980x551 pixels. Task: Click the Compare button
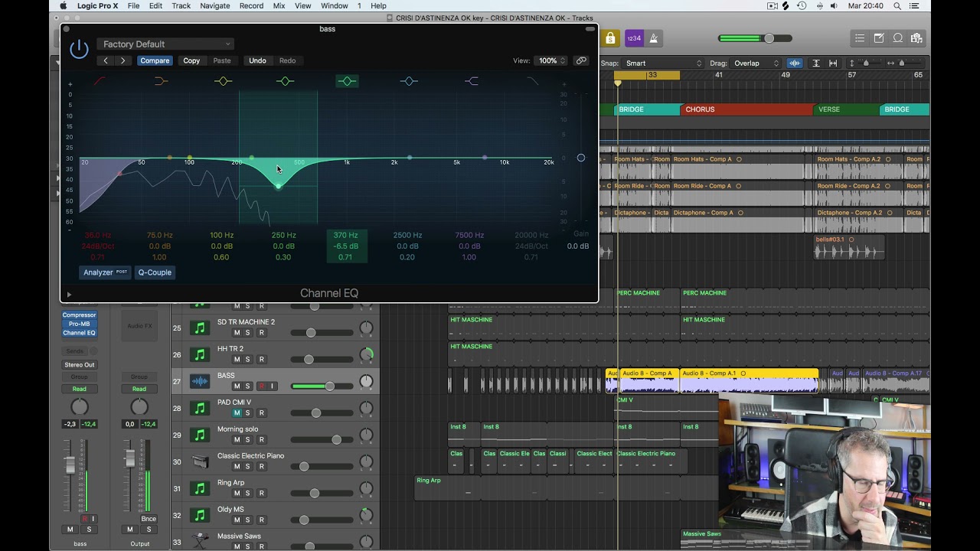click(x=155, y=60)
